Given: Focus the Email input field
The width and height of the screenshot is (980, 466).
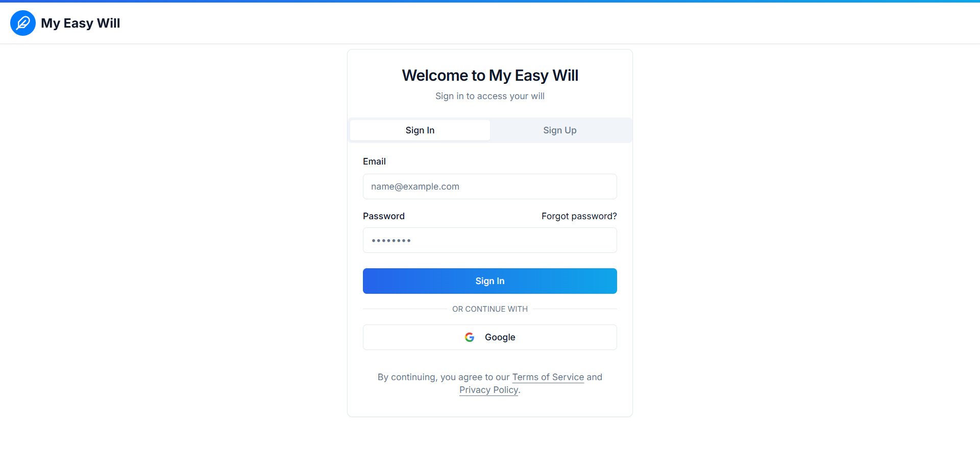Looking at the screenshot, I should pos(490,187).
